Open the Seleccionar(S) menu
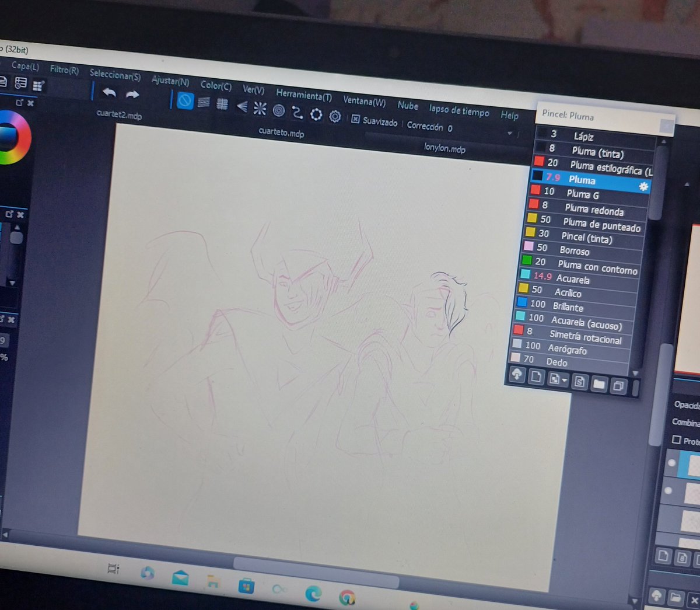This screenshot has height=610, width=700. 115,75
